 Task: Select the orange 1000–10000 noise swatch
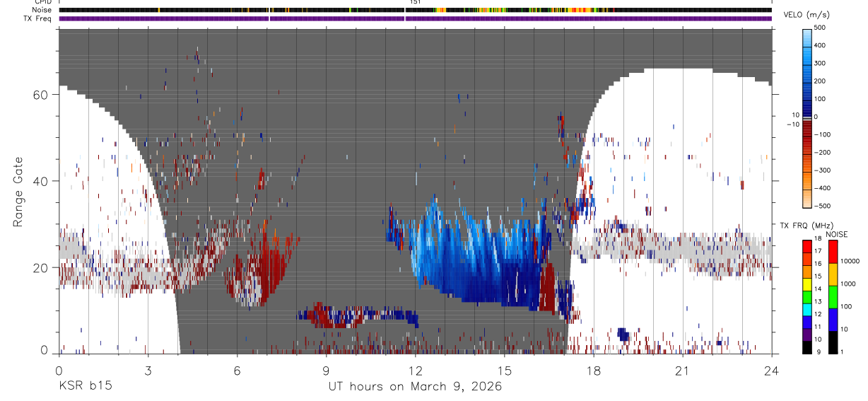832,274
